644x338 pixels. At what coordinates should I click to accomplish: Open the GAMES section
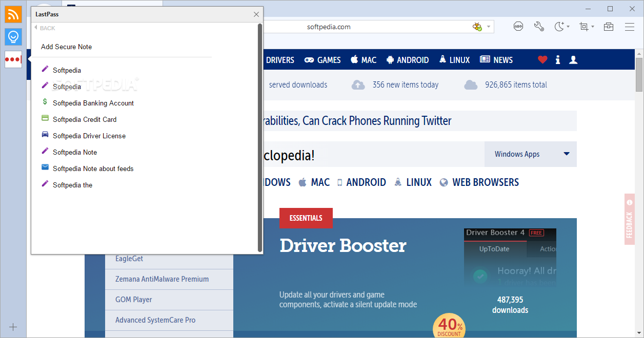[323, 60]
